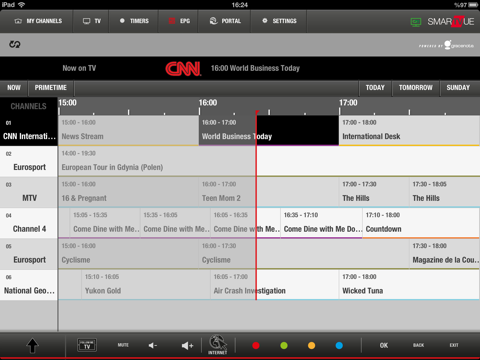Select channel 02 Eurosport
Screen dimensions: 480x360
29,162
